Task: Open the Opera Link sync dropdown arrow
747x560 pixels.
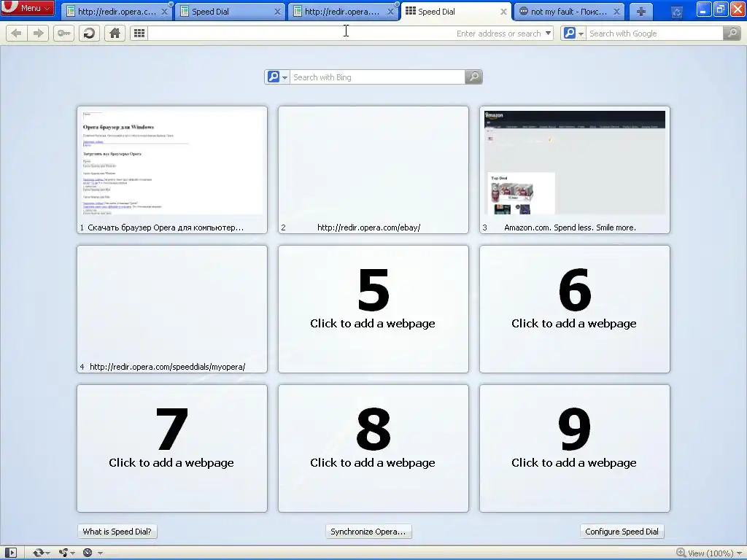Action: coord(48,553)
